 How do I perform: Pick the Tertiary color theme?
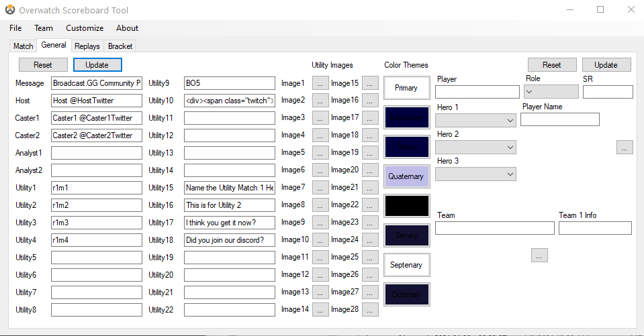click(x=406, y=147)
